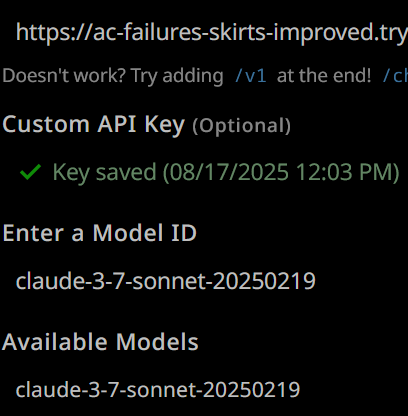
Task: Click the (Optional) label beside Custom API Key
Action: (x=241, y=126)
